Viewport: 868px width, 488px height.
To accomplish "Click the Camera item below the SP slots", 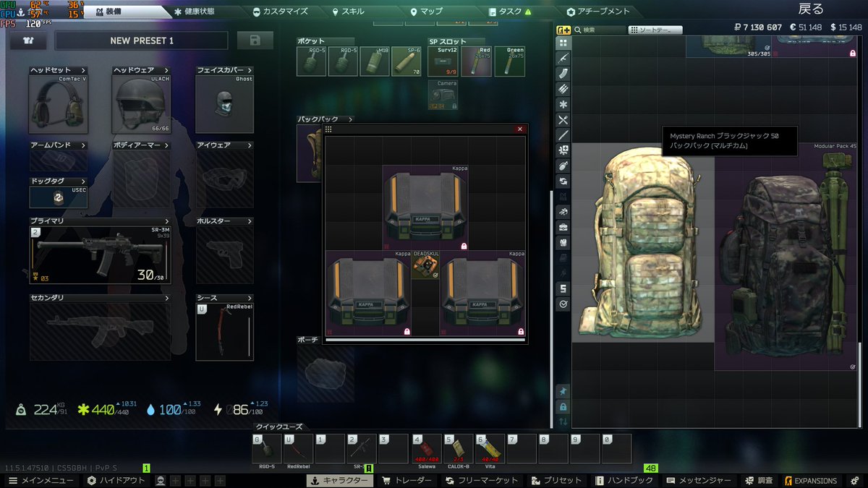I will (x=443, y=95).
